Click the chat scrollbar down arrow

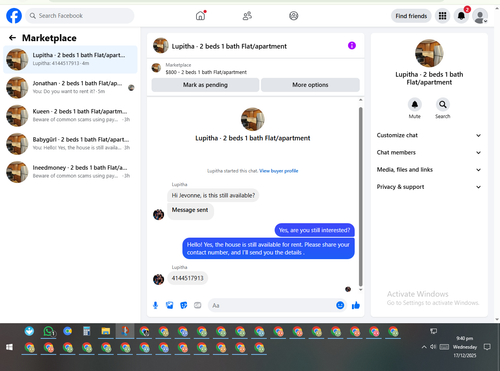(x=360, y=290)
